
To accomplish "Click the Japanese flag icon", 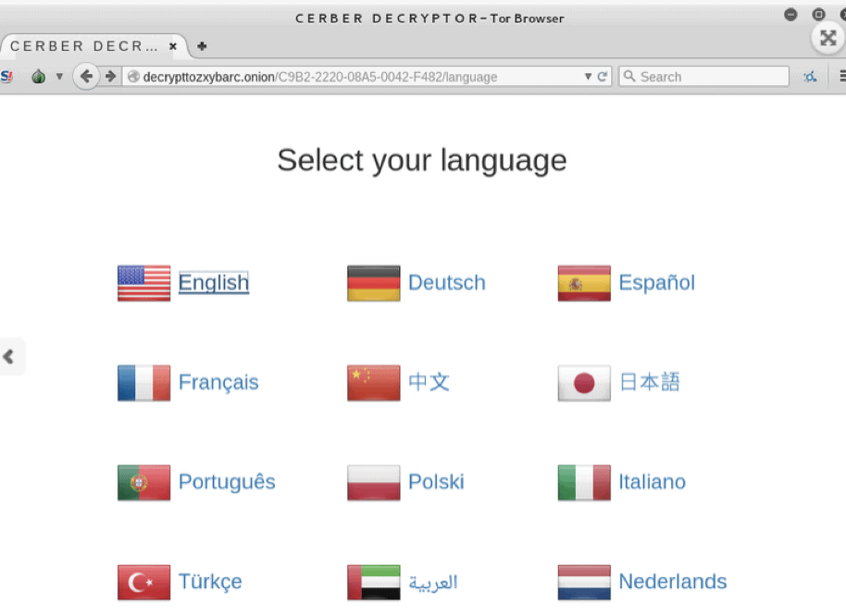I will click(584, 383).
